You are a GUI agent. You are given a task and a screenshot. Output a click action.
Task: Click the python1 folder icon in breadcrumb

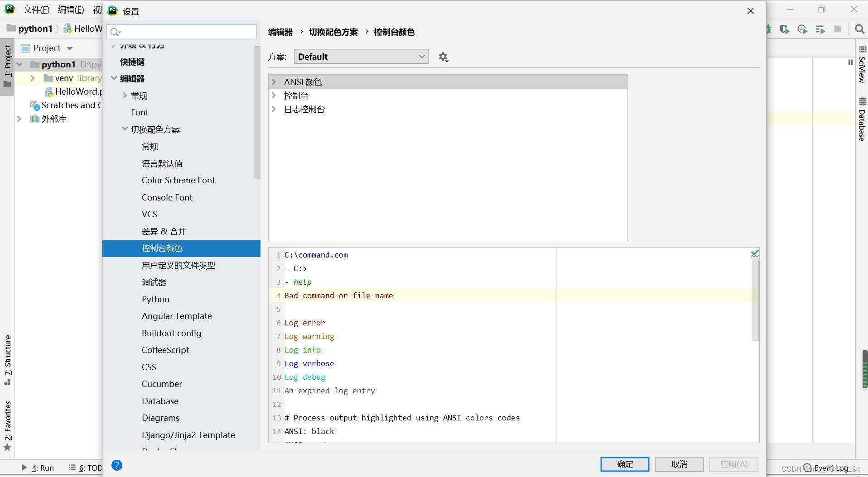click(x=11, y=29)
